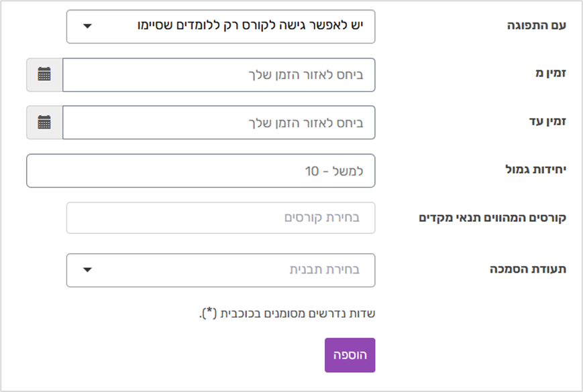Click the בחירת קורסים prerequisite courses field

pos(221,218)
